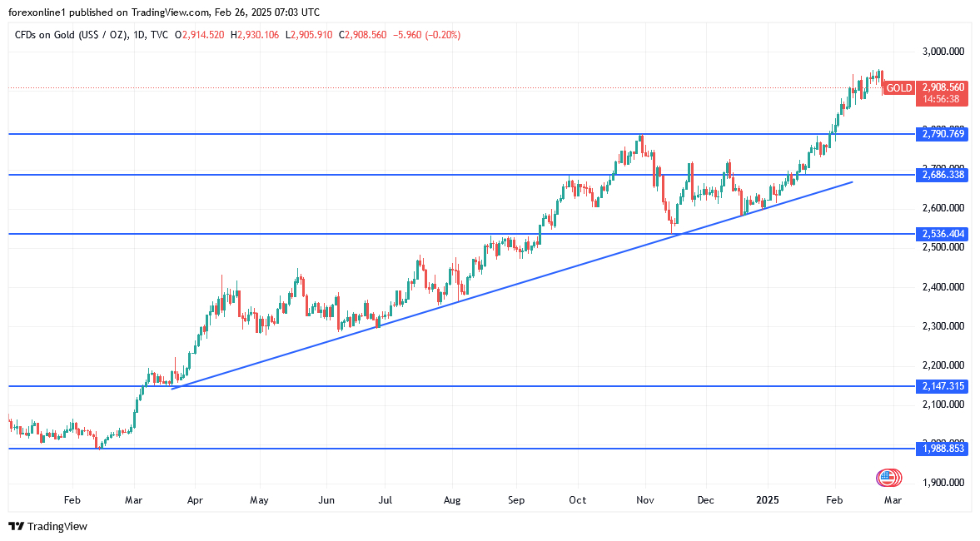Click the Apr time axis label

tap(195, 500)
